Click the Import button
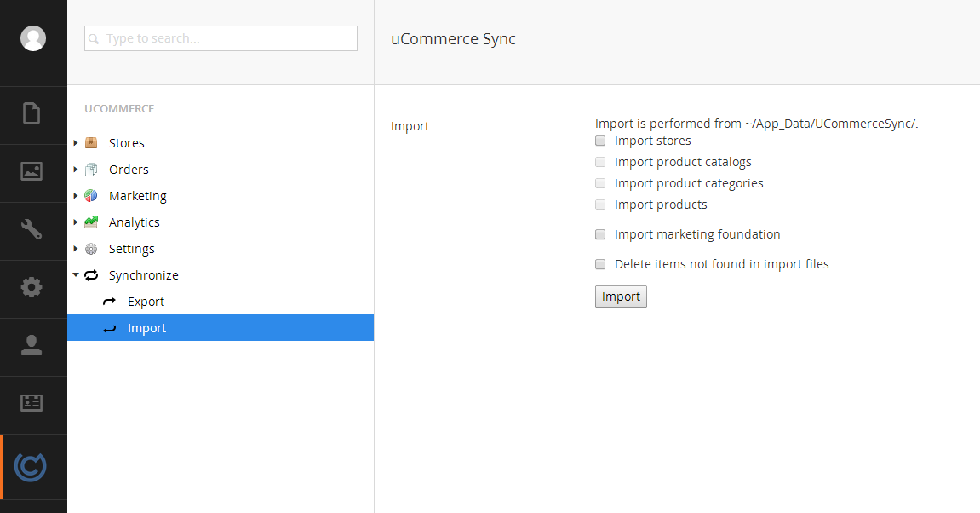980x513 pixels. pyautogui.click(x=621, y=297)
